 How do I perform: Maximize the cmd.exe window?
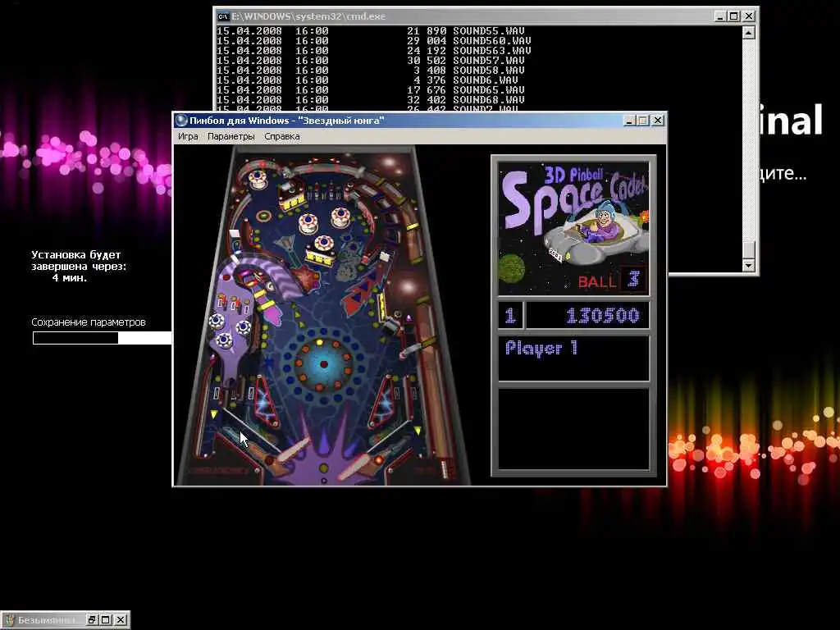(x=734, y=16)
